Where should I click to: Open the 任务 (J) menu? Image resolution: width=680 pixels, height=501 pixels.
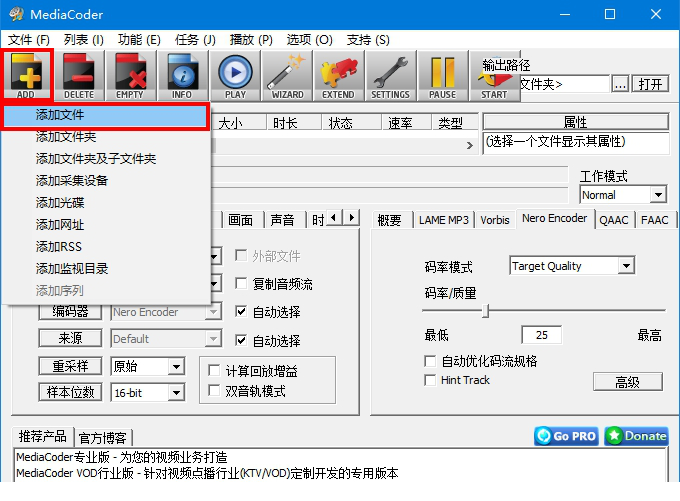coord(195,40)
